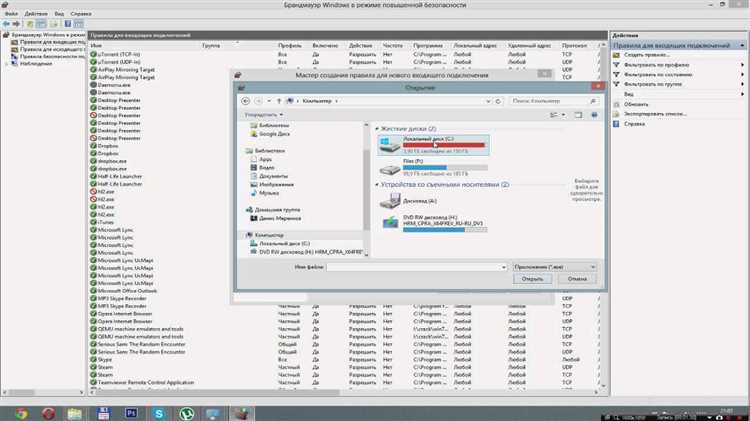Image resolution: width=750 pixels, height=421 pixels.
Task: Toggle the Action pane icon in firewall toolbar
Action: (x=79, y=23)
